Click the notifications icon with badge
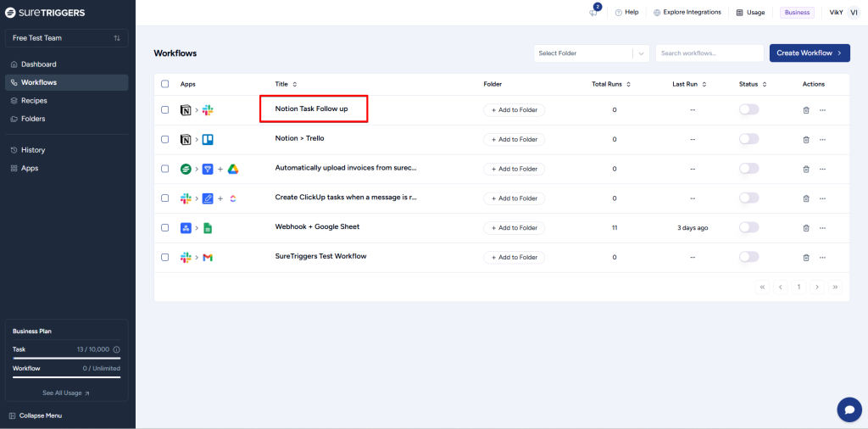The width and height of the screenshot is (868, 429). 593,12
